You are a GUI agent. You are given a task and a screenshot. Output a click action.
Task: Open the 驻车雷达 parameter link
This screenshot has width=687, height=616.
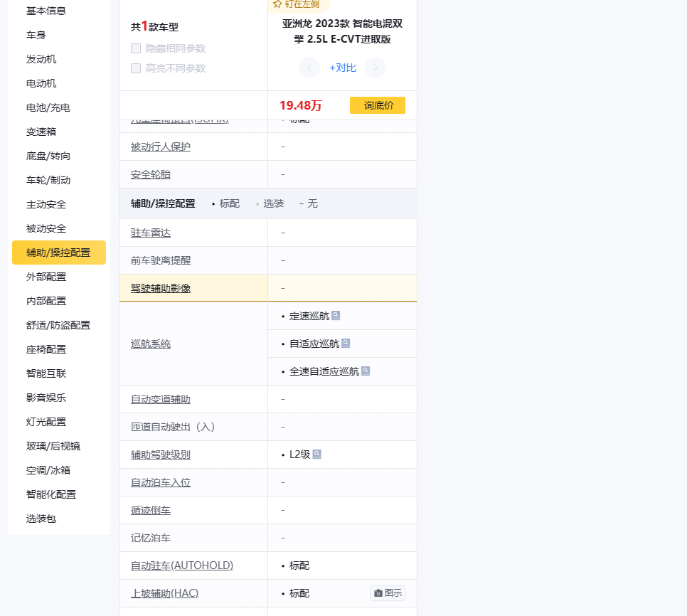(x=151, y=233)
